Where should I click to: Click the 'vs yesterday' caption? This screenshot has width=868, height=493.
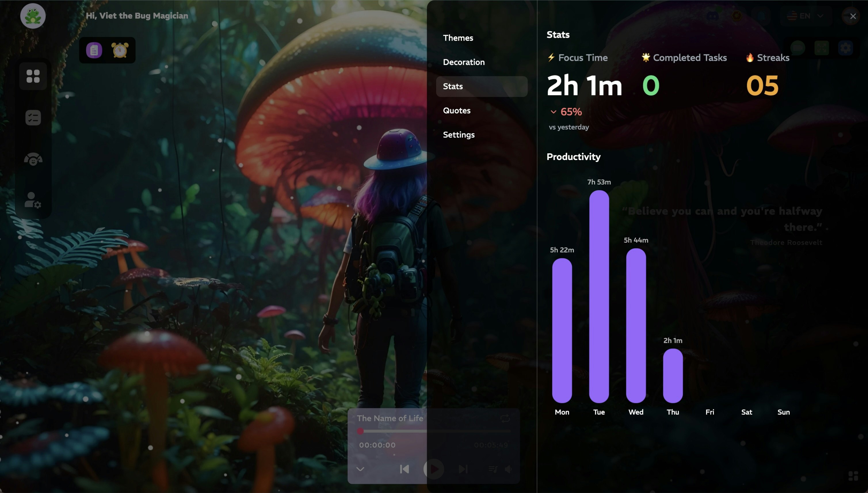click(x=569, y=127)
